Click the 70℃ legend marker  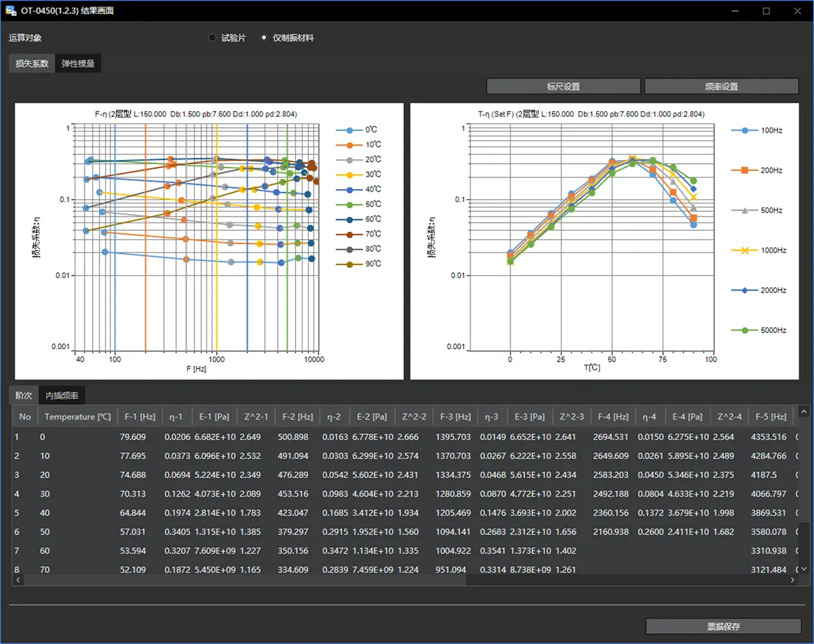349,234
